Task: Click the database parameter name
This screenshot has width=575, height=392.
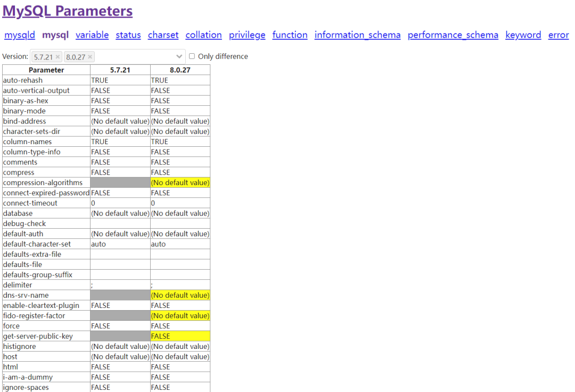Action: click(x=18, y=214)
